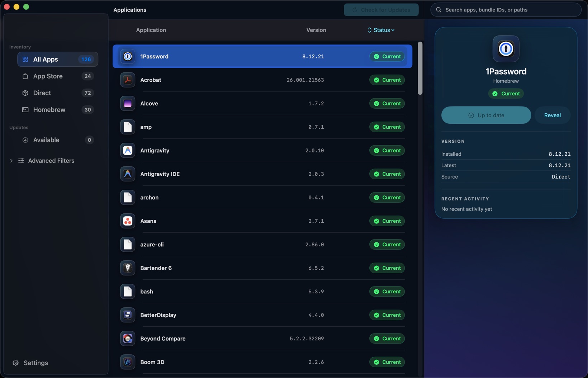The height and width of the screenshot is (378, 588).
Task: Click the 126 count badge on All Apps
Action: 86,59
